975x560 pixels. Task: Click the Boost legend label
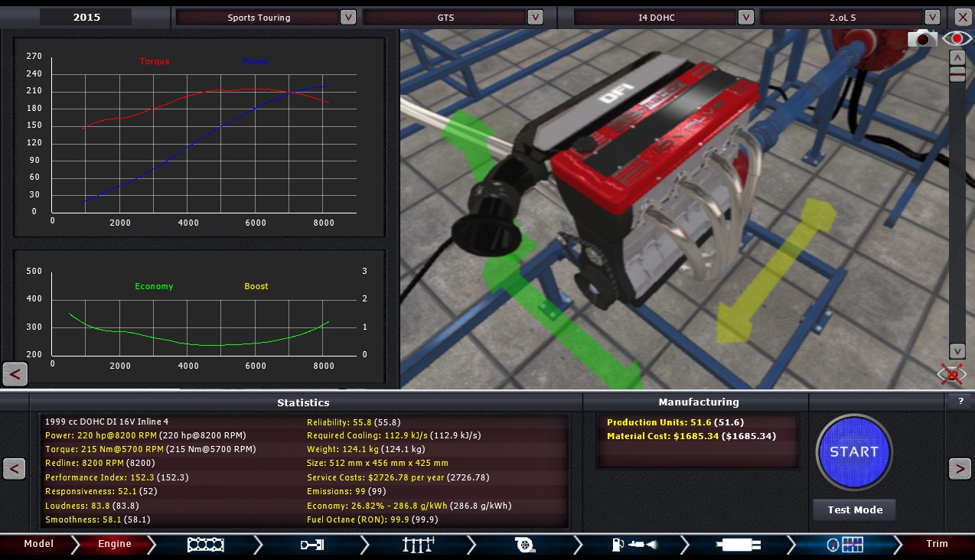(256, 286)
